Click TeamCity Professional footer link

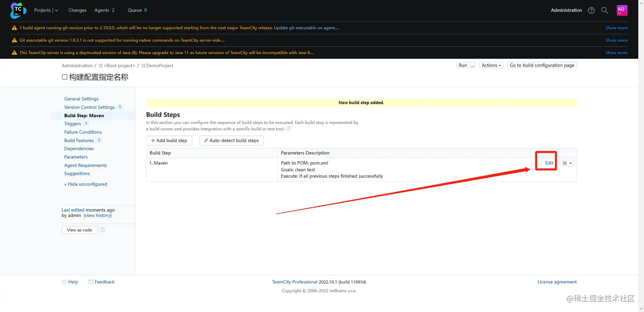[x=295, y=282]
